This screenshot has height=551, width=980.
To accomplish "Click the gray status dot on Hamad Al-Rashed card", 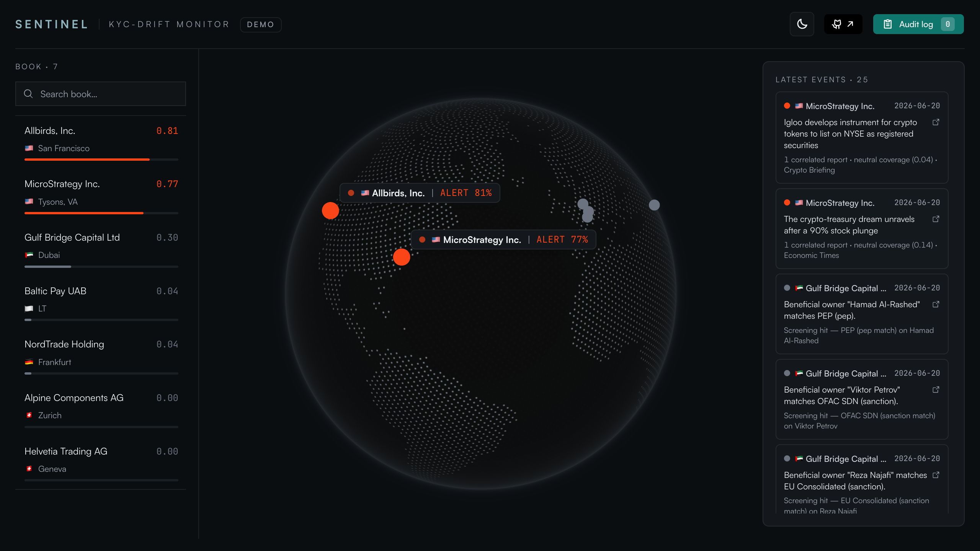I will 787,288.
